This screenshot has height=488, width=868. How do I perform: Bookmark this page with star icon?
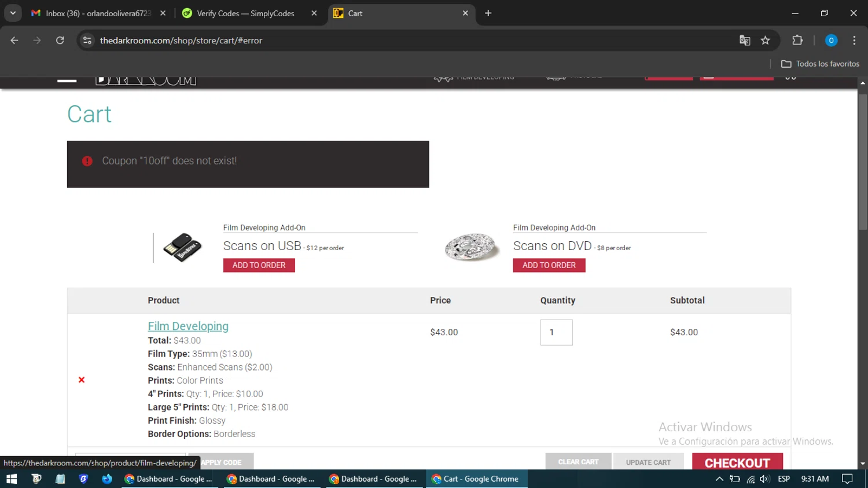(x=766, y=41)
